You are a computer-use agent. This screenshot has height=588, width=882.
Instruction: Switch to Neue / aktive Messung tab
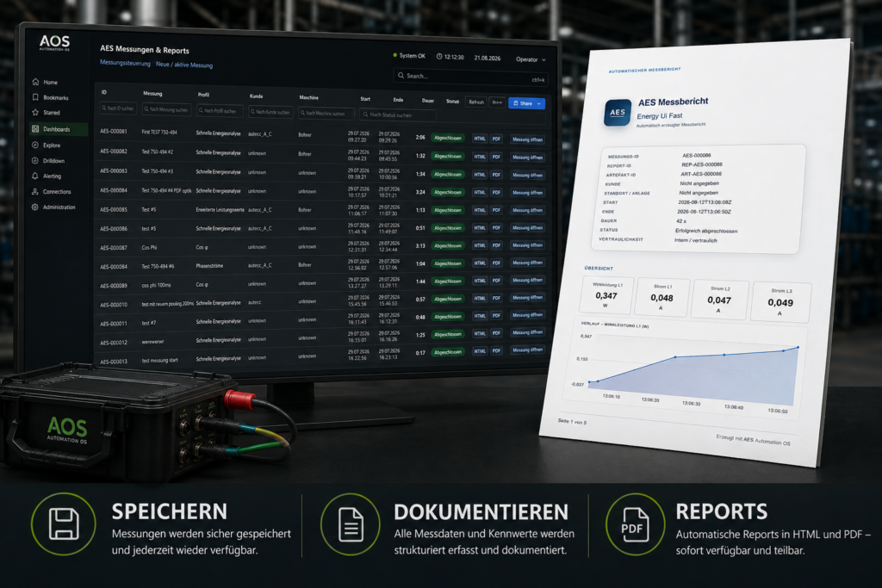[x=184, y=65]
